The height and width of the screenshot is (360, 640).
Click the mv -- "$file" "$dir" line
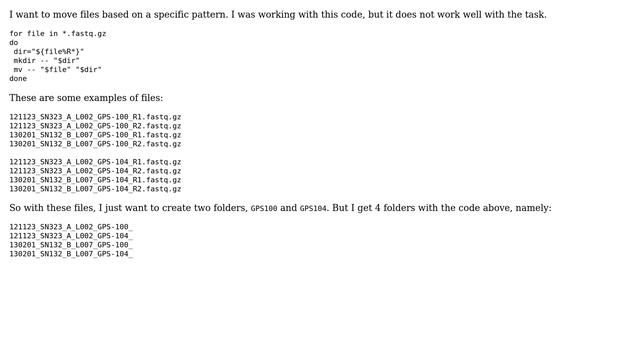coord(58,70)
